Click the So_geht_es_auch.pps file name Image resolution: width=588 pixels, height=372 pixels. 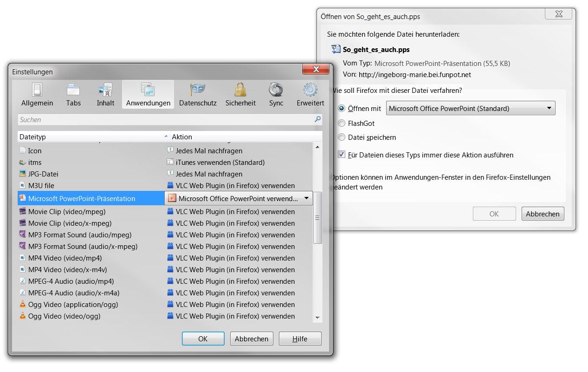pos(376,49)
